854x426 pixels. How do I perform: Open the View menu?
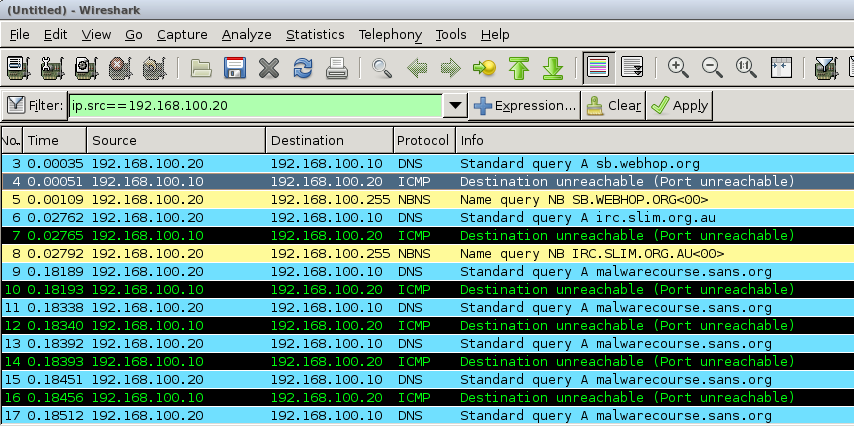click(x=96, y=35)
